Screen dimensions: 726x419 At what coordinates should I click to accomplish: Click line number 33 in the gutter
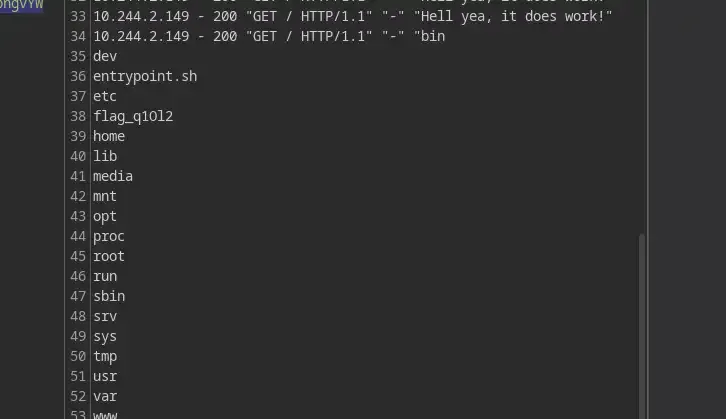click(x=78, y=16)
